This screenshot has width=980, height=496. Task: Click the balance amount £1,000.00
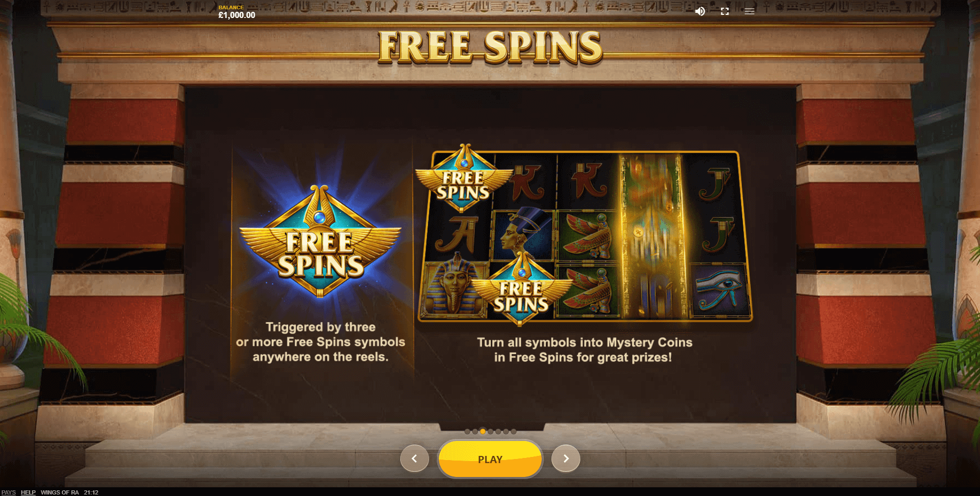237,15
